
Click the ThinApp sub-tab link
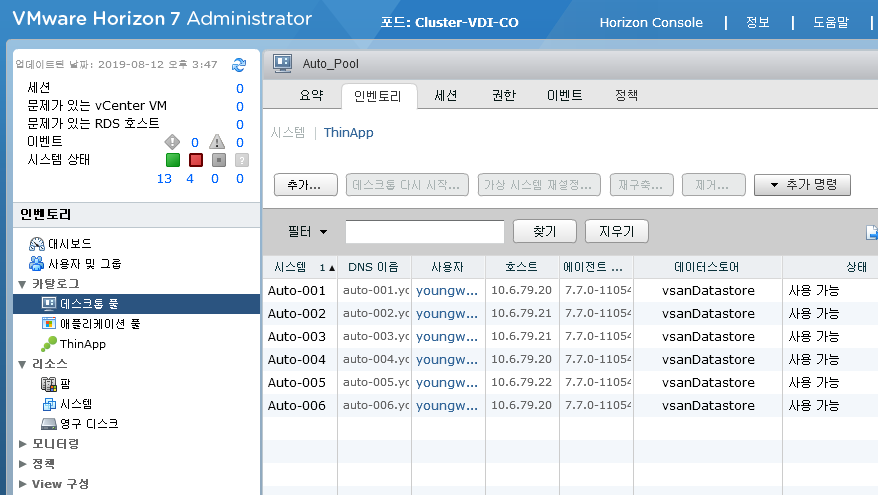(x=348, y=133)
